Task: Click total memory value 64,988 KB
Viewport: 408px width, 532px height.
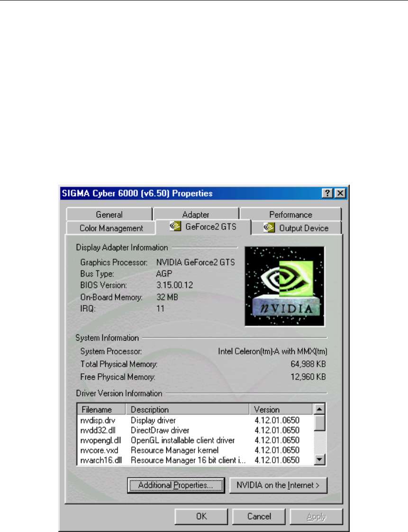Action: 308,364
